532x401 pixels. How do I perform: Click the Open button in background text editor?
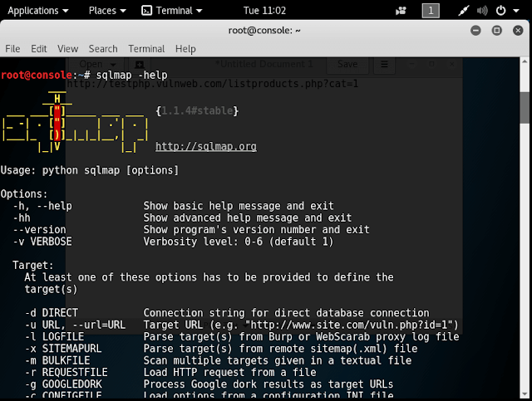91,64
